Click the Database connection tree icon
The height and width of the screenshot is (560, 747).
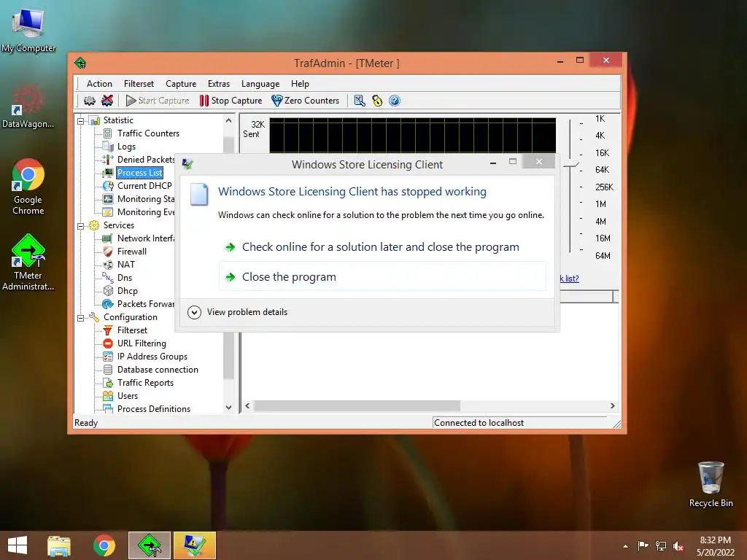click(x=108, y=370)
